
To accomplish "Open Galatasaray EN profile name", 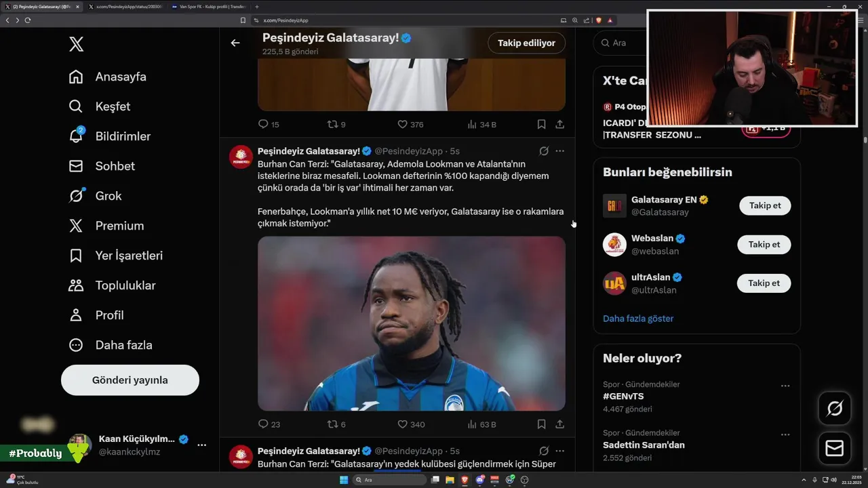I will (x=664, y=199).
